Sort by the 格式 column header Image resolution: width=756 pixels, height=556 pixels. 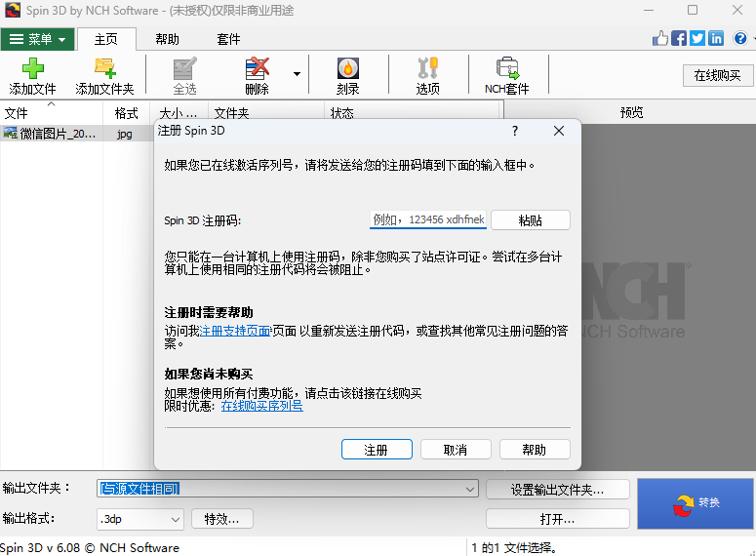click(x=126, y=113)
